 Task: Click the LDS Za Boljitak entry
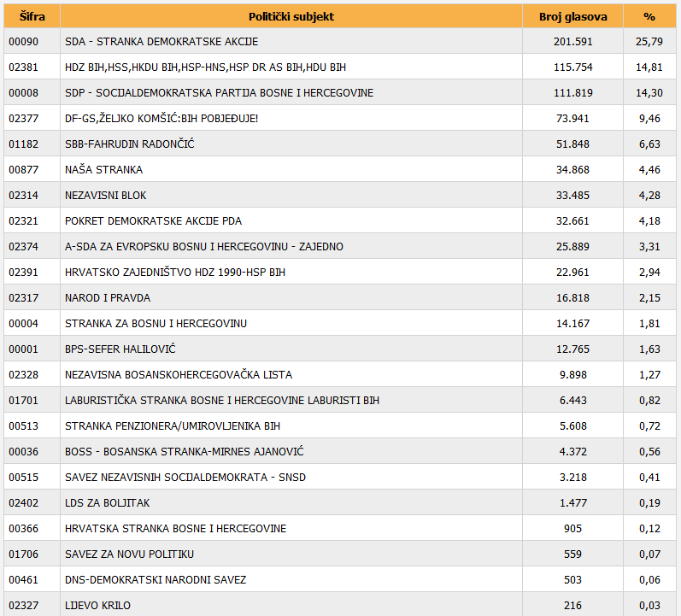107,503
